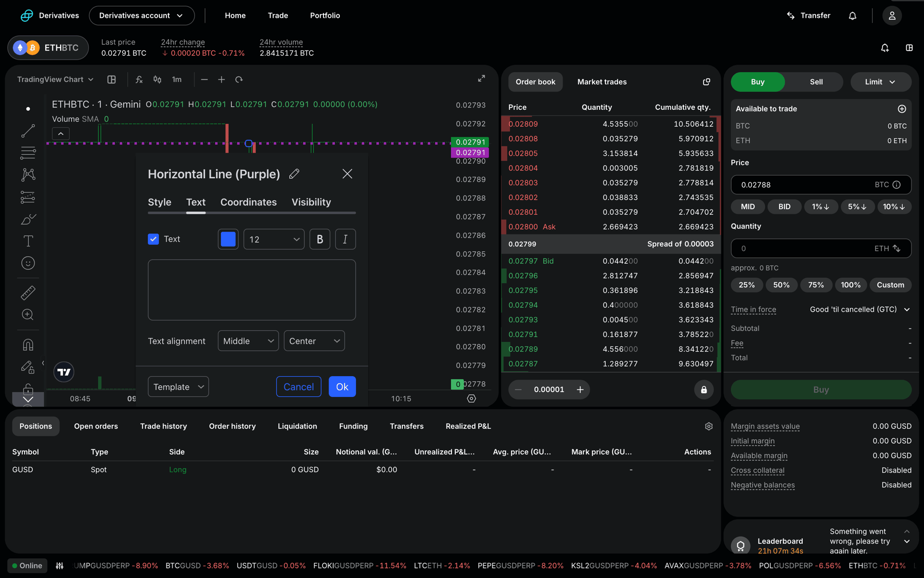Click price input field 0.02788
This screenshot has height=578, width=924.
click(821, 185)
